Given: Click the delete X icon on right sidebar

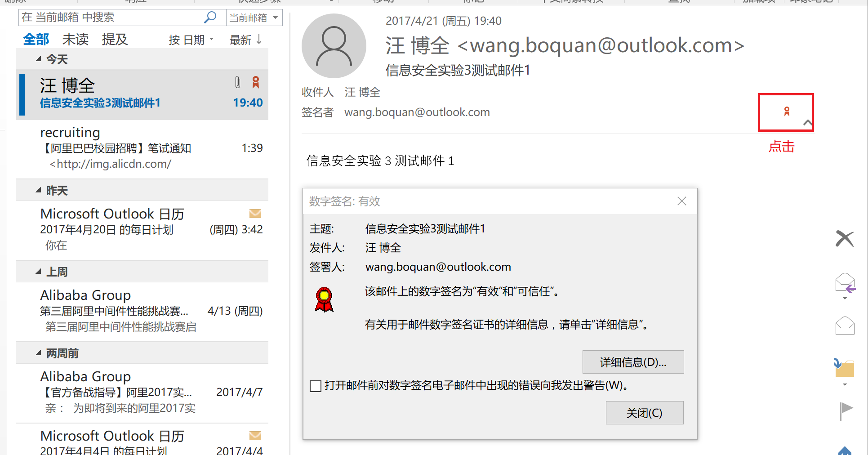Looking at the screenshot, I should 844,238.
